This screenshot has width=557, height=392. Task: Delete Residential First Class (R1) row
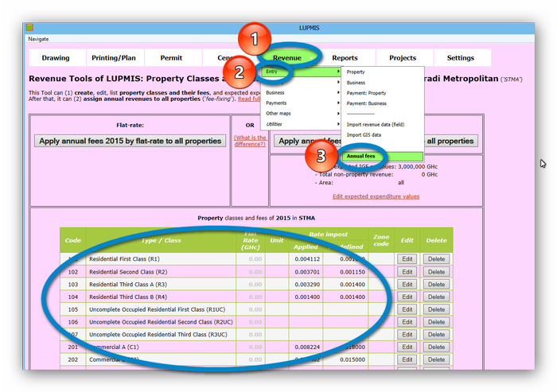(x=436, y=259)
